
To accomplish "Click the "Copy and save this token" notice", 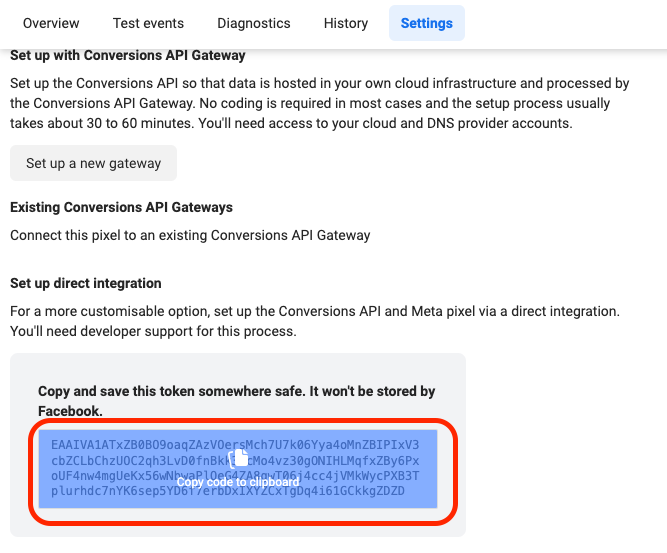I will tap(236, 391).
